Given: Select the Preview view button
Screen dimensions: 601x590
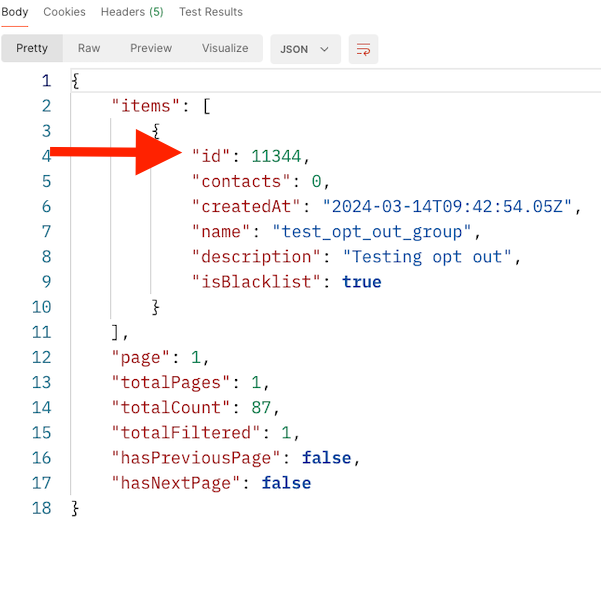Looking at the screenshot, I should click(151, 48).
